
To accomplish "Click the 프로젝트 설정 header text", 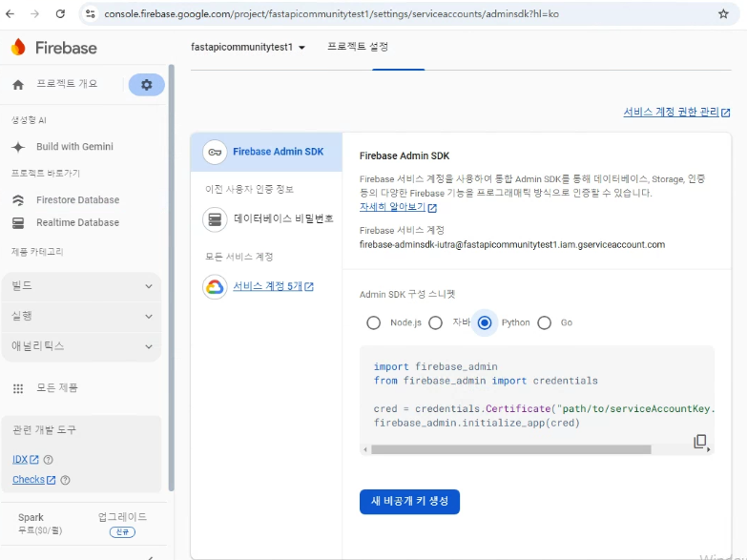I will point(358,47).
